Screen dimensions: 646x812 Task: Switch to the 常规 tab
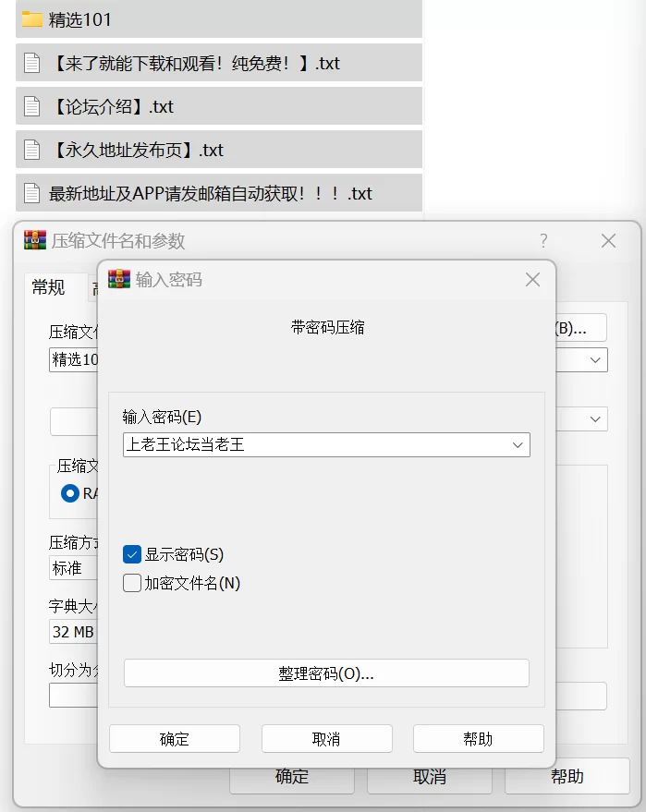coord(49,288)
